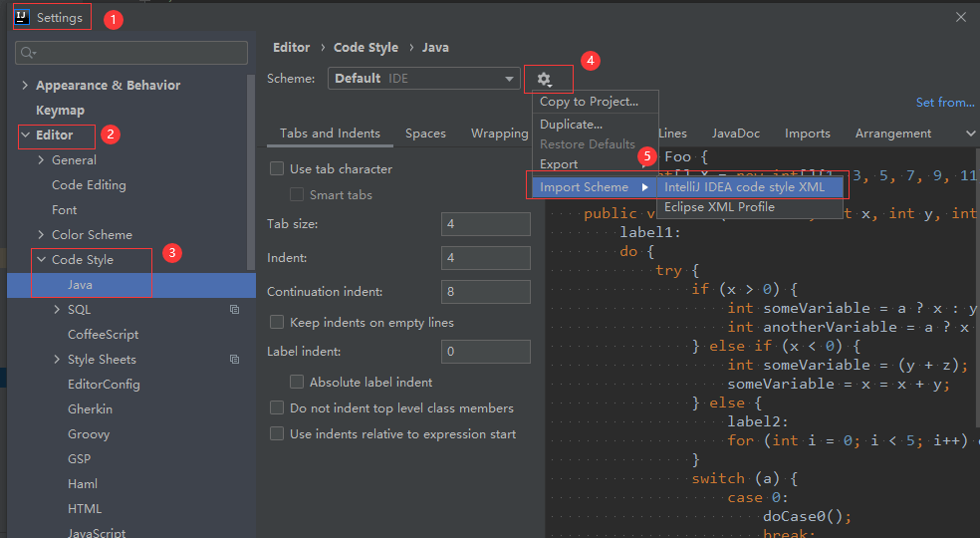This screenshot has width=980, height=538.
Task: Switch to the Imports tab
Action: [x=808, y=134]
